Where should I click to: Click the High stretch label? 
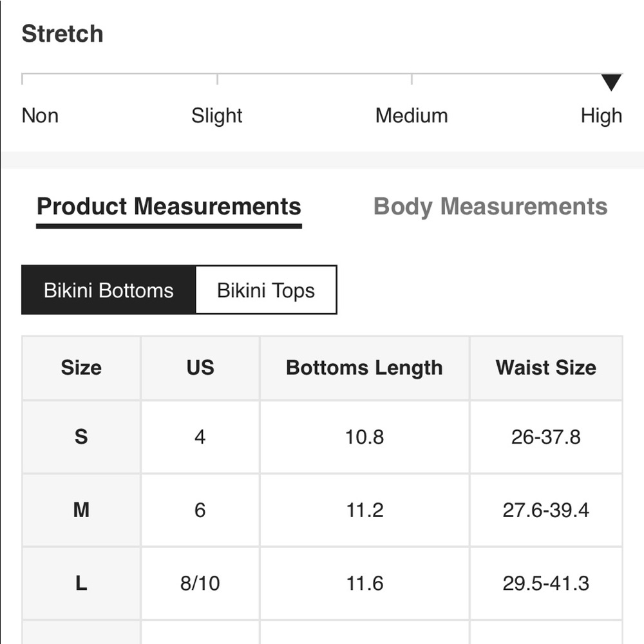pyautogui.click(x=601, y=116)
